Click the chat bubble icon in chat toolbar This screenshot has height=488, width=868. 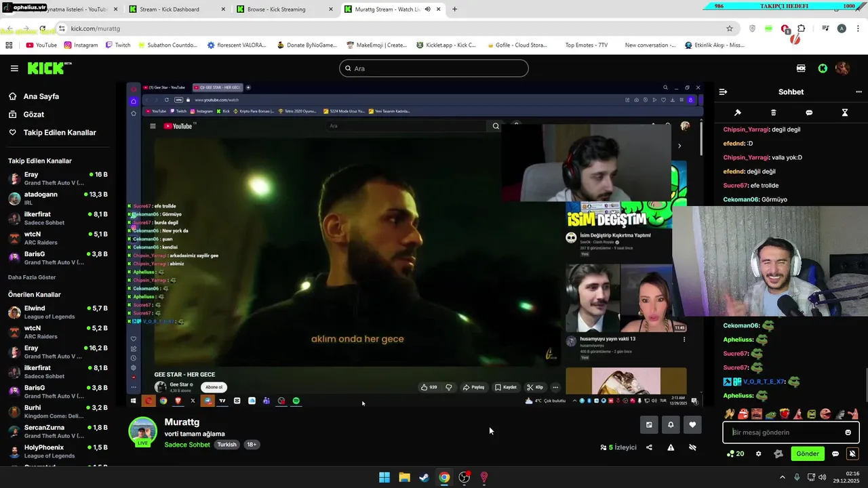pyautogui.click(x=809, y=113)
